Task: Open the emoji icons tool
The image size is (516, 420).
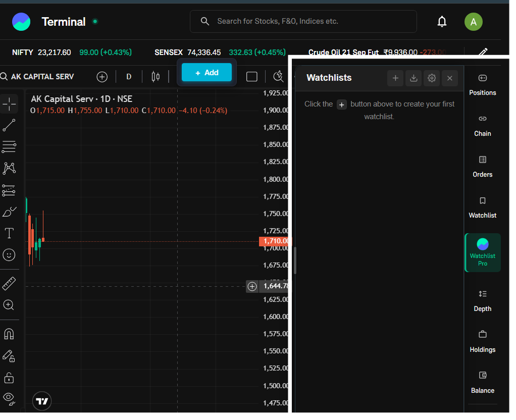Action: coord(9,255)
